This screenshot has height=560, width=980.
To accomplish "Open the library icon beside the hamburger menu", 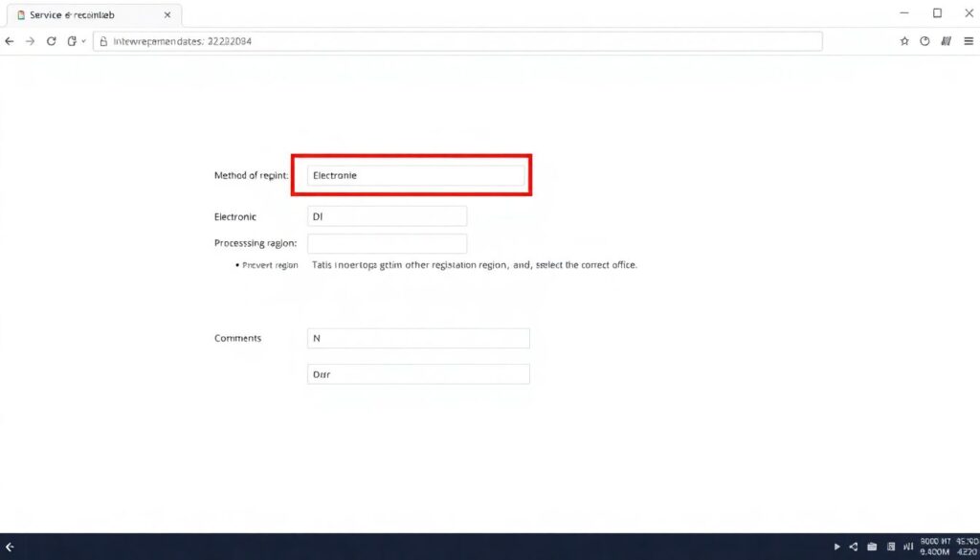I will (x=946, y=42).
